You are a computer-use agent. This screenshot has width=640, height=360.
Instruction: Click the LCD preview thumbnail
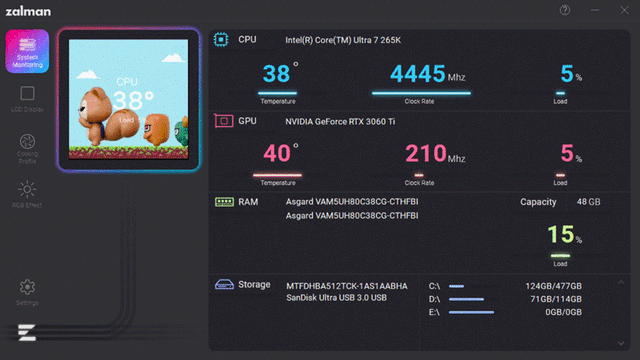click(x=129, y=99)
